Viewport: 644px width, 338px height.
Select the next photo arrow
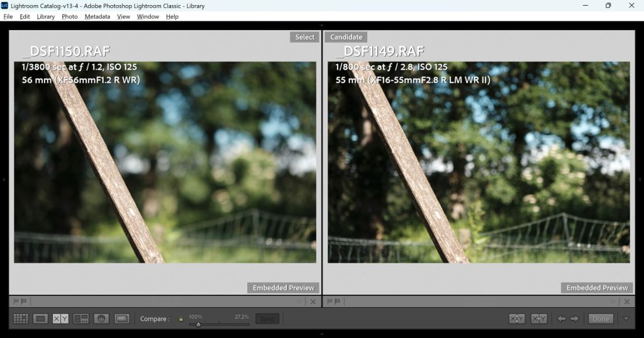(x=575, y=319)
